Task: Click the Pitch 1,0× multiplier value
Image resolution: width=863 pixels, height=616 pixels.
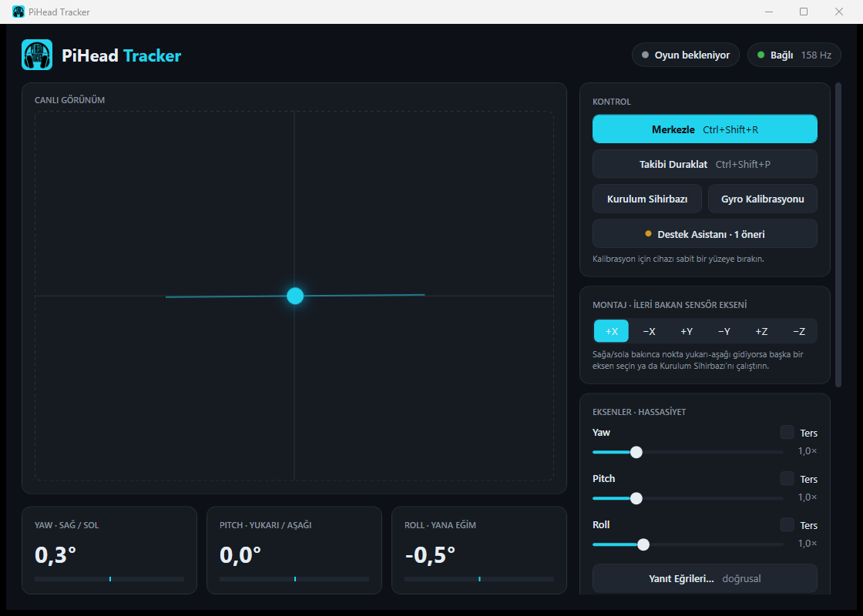Action: point(808,497)
